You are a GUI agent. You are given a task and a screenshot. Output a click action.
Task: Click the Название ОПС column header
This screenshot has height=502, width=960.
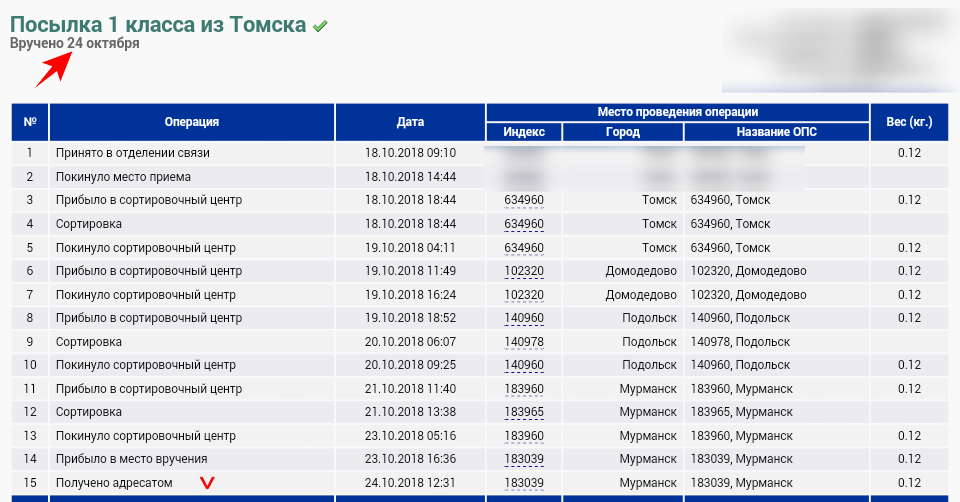pyautogui.click(x=777, y=132)
